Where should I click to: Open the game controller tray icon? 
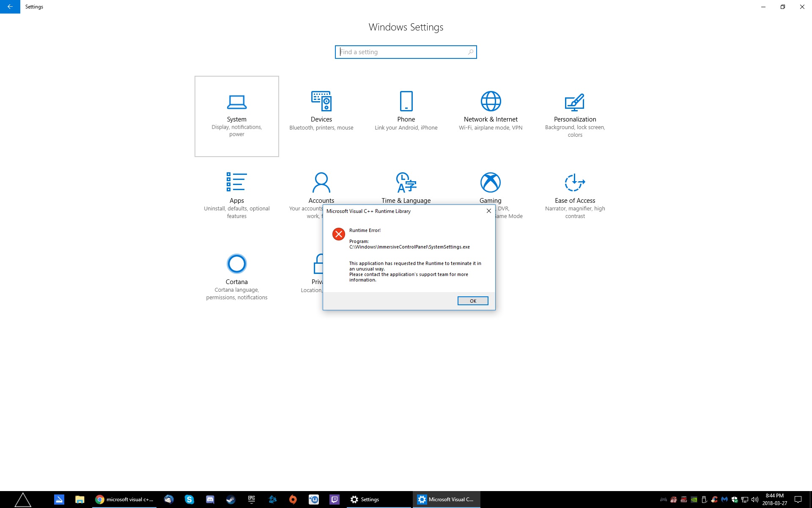663,500
